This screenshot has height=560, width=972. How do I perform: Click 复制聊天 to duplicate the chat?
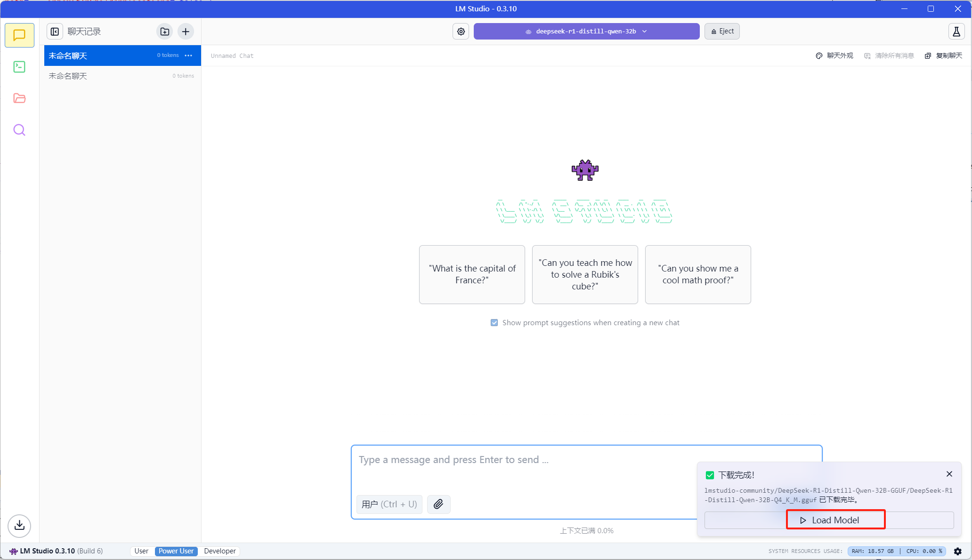[x=944, y=56]
